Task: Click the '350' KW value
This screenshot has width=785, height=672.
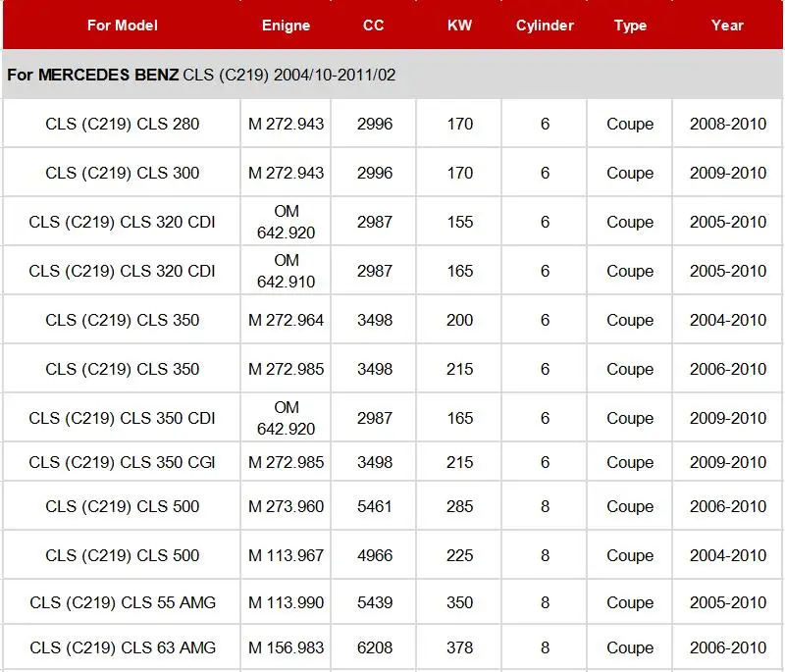Action: click(459, 602)
